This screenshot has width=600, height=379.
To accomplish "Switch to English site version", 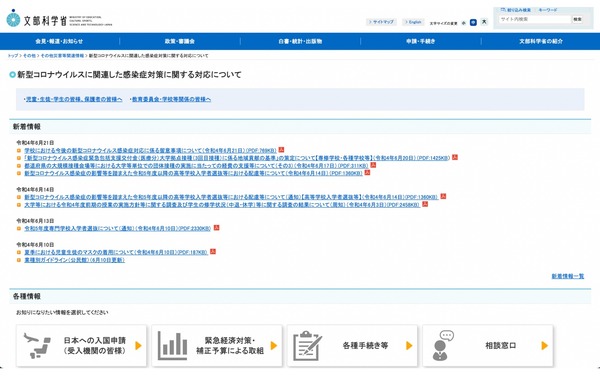I will pyautogui.click(x=413, y=22).
